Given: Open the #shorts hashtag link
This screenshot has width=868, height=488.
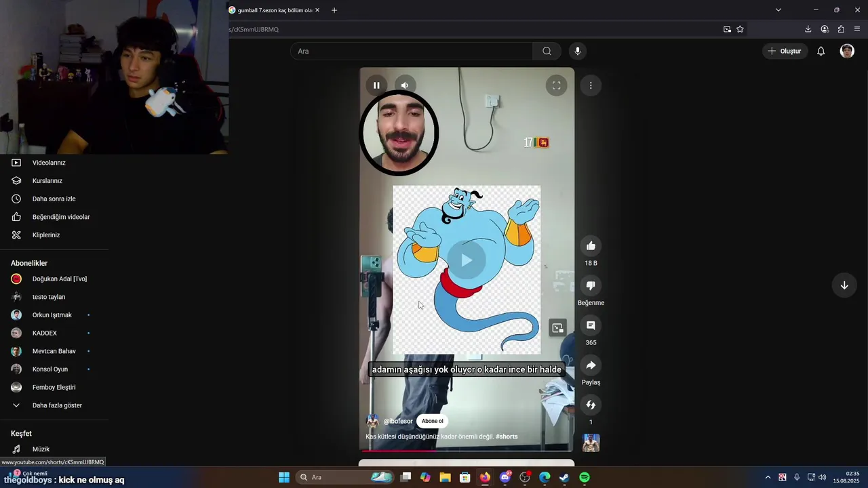Looking at the screenshot, I should pyautogui.click(x=507, y=436).
